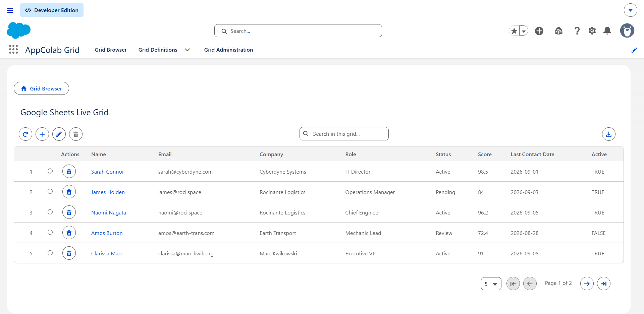Click the sarah@cyberdyne.com email cell
This screenshot has width=644, height=314.
(185, 172)
